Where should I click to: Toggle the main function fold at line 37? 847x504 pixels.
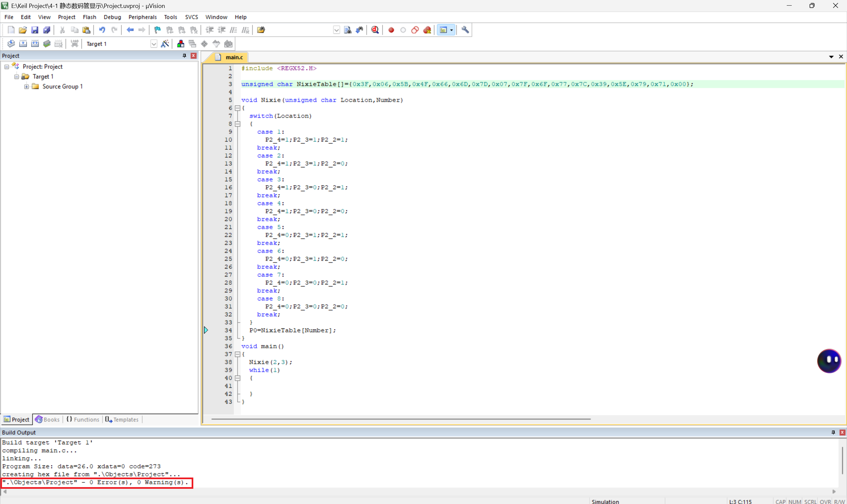(x=238, y=354)
